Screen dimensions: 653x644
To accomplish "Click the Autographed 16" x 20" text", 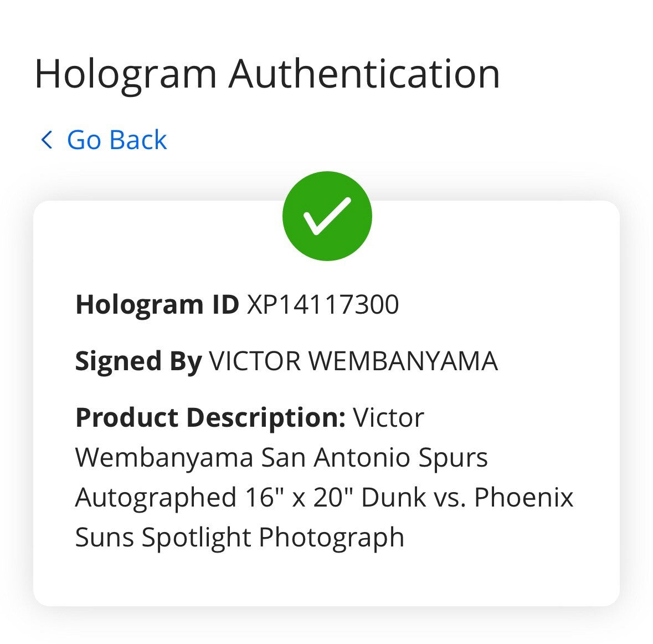I will tap(214, 497).
